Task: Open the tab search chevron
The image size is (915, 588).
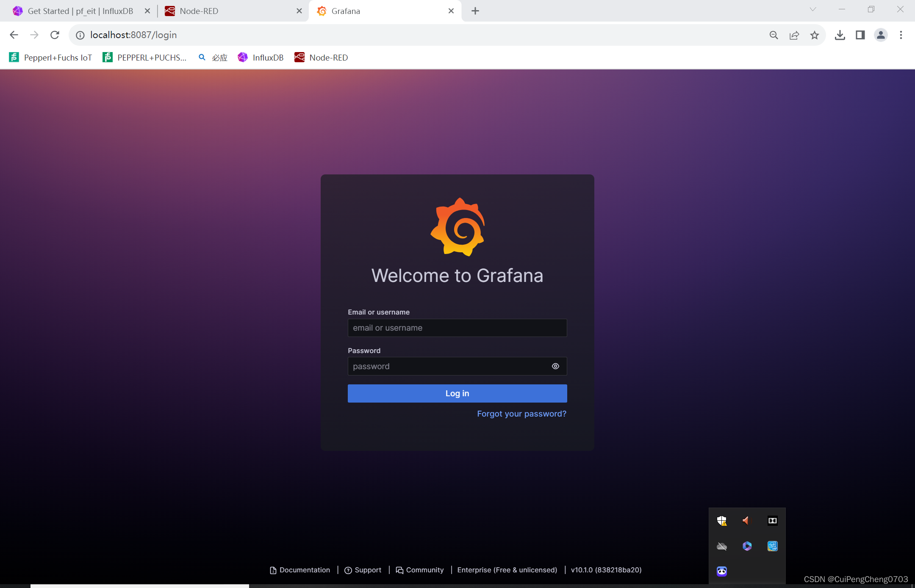Action: (x=812, y=9)
